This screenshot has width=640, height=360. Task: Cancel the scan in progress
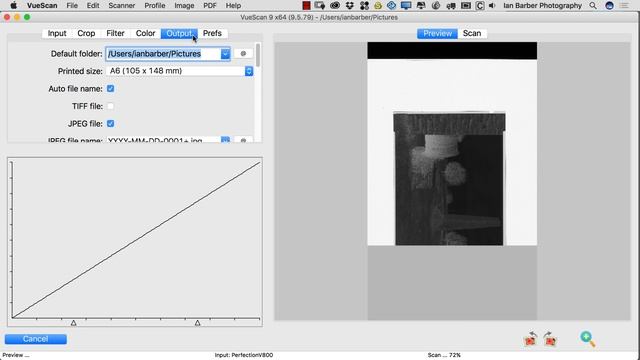click(x=36, y=339)
